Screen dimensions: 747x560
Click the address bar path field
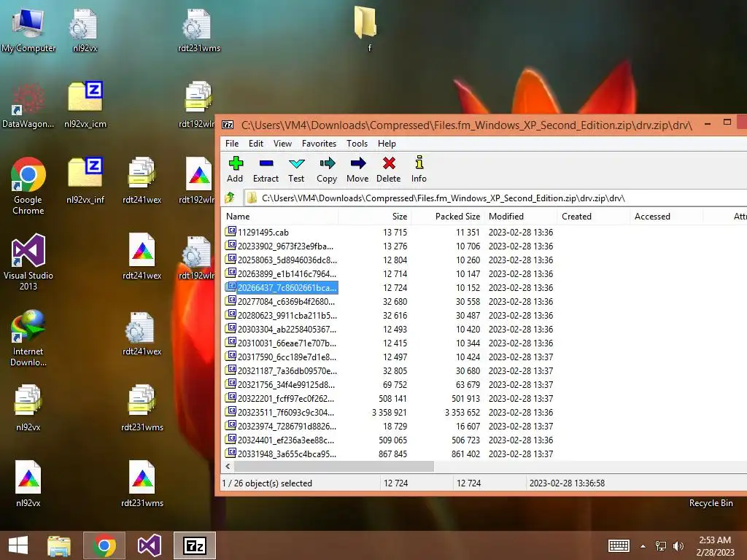[x=495, y=198]
